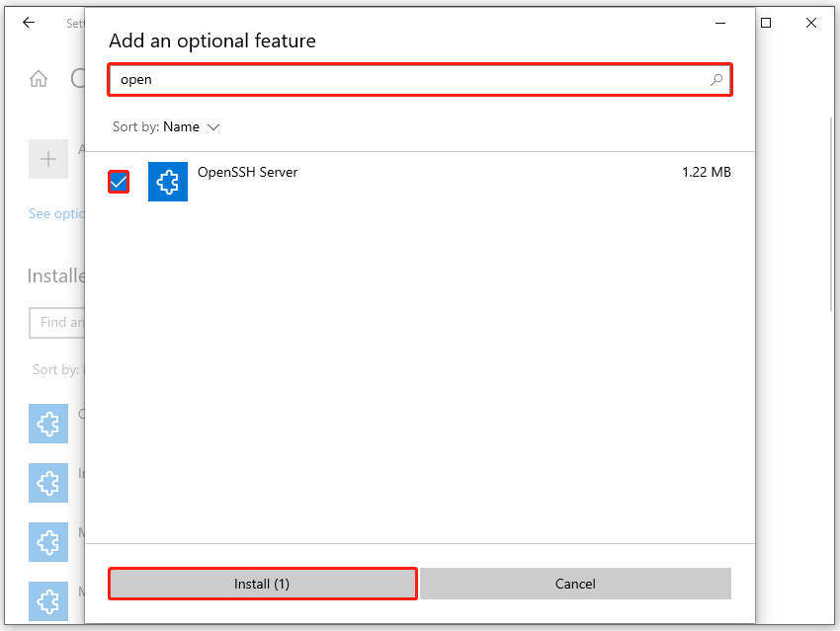Click the Settings window vertical scrollbar
The width and height of the screenshot is (840, 631).
click(x=831, y=214)
